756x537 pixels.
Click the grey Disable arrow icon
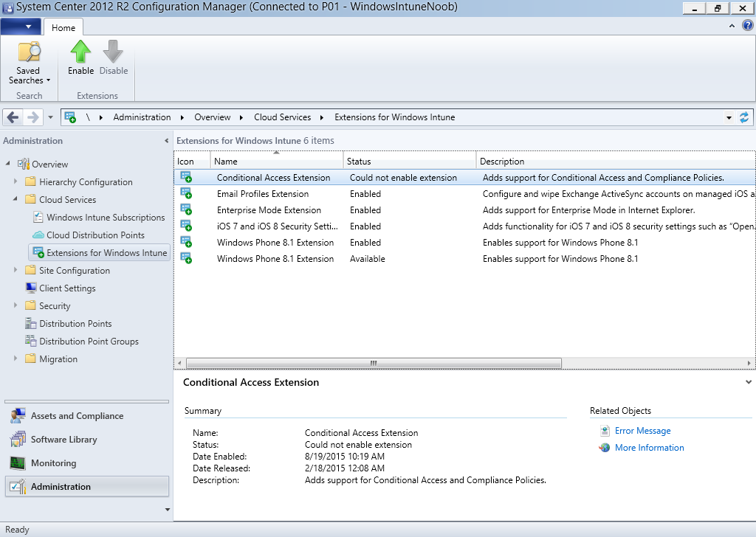pos(113,52)
